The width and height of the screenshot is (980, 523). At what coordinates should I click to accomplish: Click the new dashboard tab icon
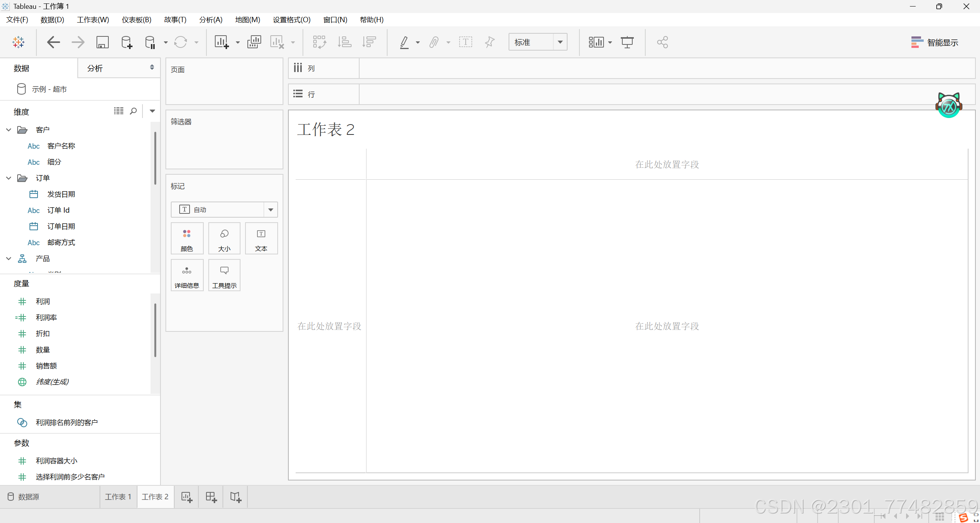point(211,497)
